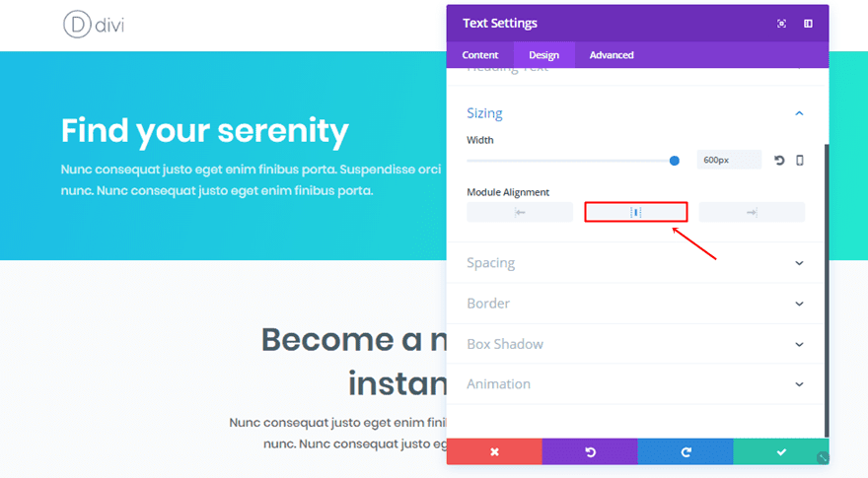Image resolution: width=868 pixels, height=478 pixels.
Task: Undo via the purple footer button
Action: tap(590, 451)
